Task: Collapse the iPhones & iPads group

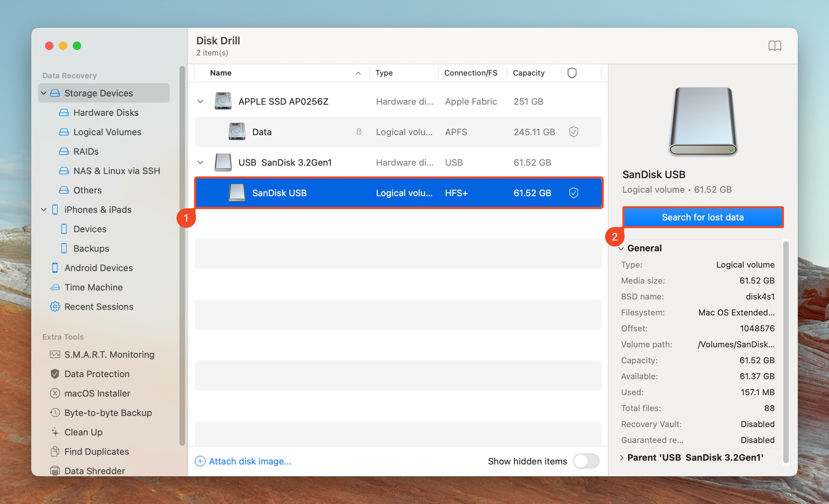Action: click(x=44, y=209)
